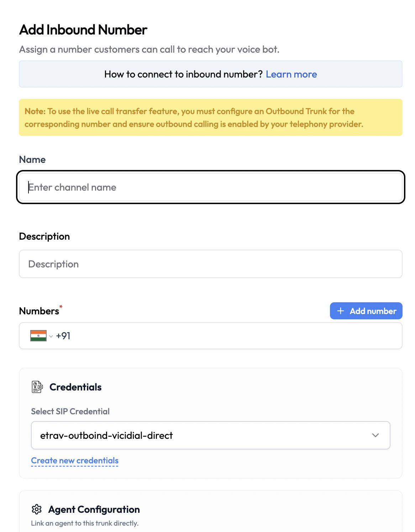Click the Select SIP Credential label
Image resolution: width=415 pixels, height=532 pixels.
tap(70, 411)
